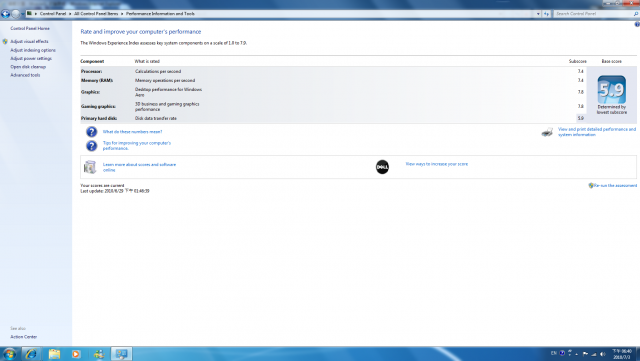The image size is (640, 361).
Task: Open disk cleanup link
Action: click(x=28, y=67)
